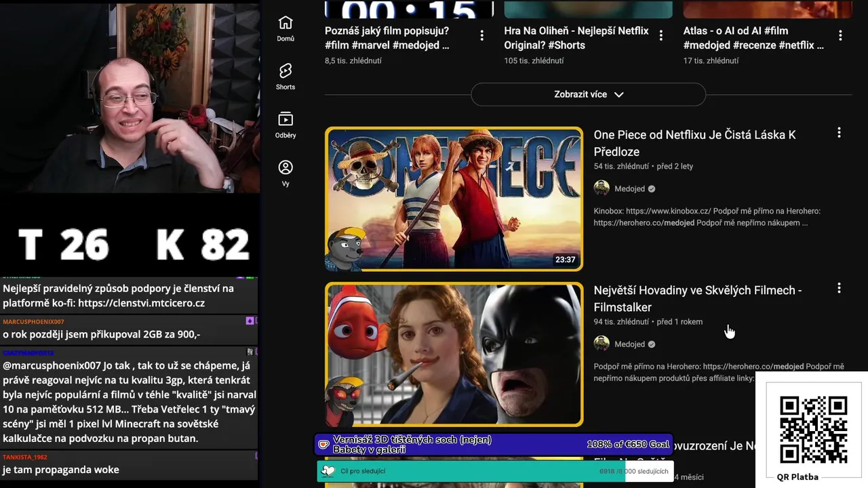Click the T 26 K 82 counter overlay
This screenshot has width=868, height=488.
point(134,245)
